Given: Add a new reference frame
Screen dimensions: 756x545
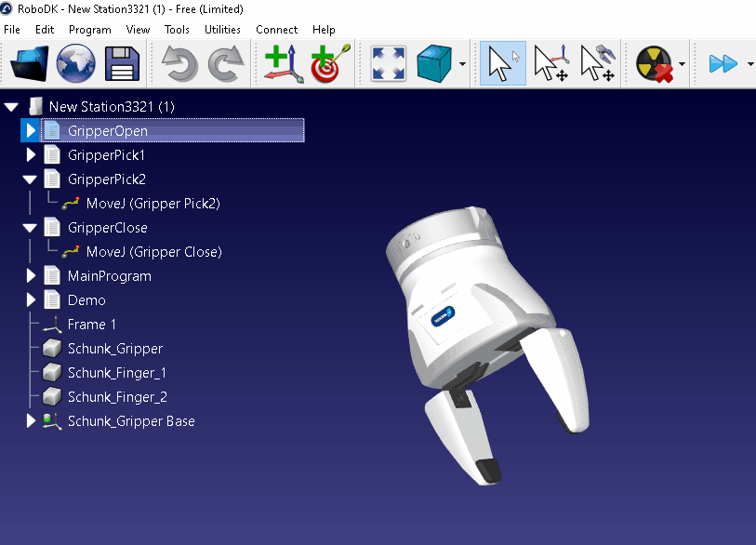Looking at the screenshot, I should [284, 63].
